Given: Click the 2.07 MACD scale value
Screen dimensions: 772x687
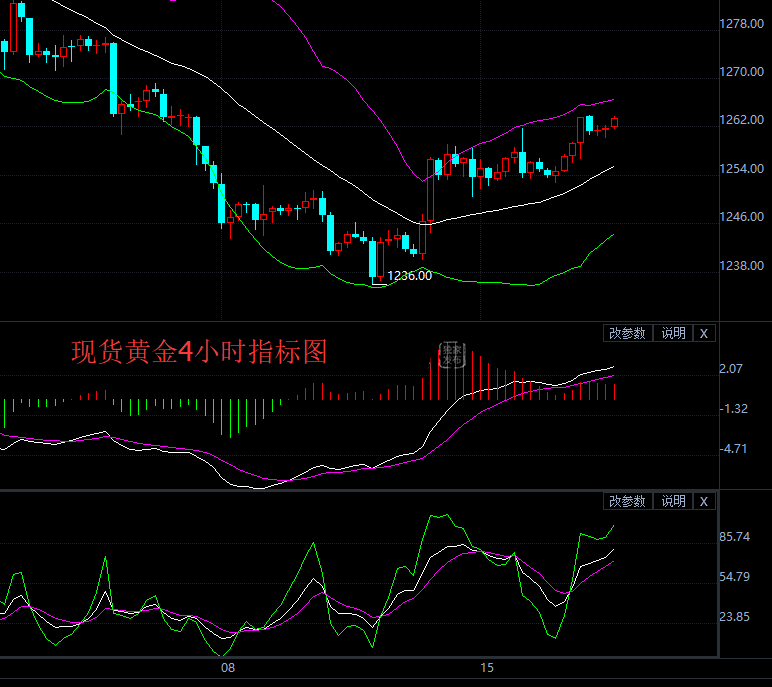Looking at the screenshot, I should [x=731, y=369].
